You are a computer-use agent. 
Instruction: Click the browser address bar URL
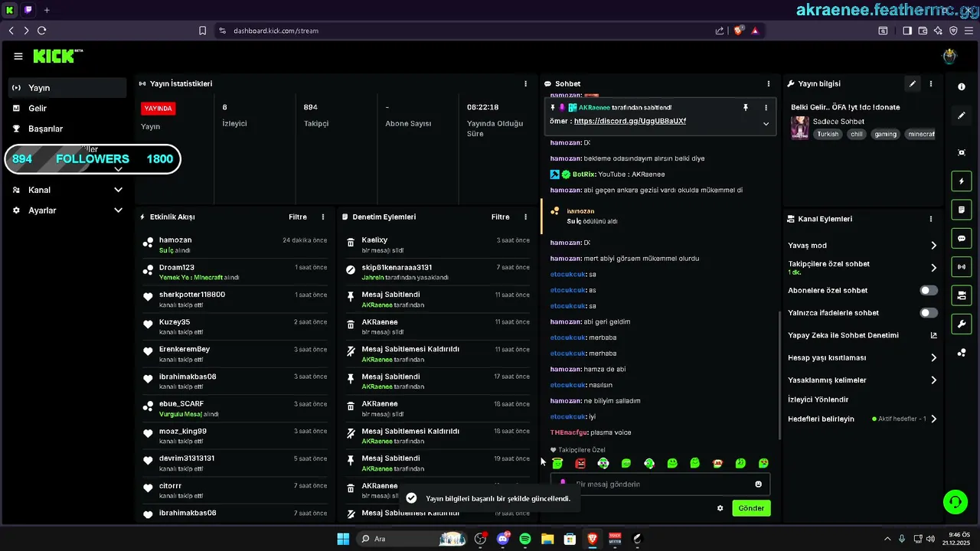tap(276, 31)
